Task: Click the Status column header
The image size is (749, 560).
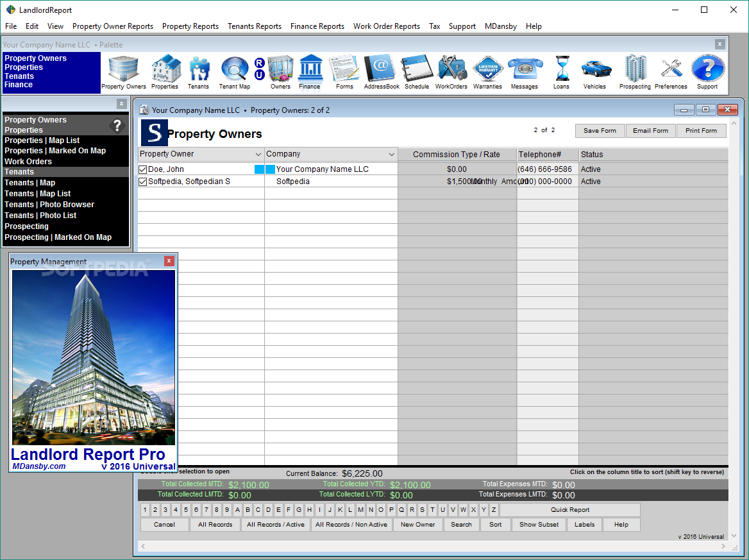Action: [653, 155]
